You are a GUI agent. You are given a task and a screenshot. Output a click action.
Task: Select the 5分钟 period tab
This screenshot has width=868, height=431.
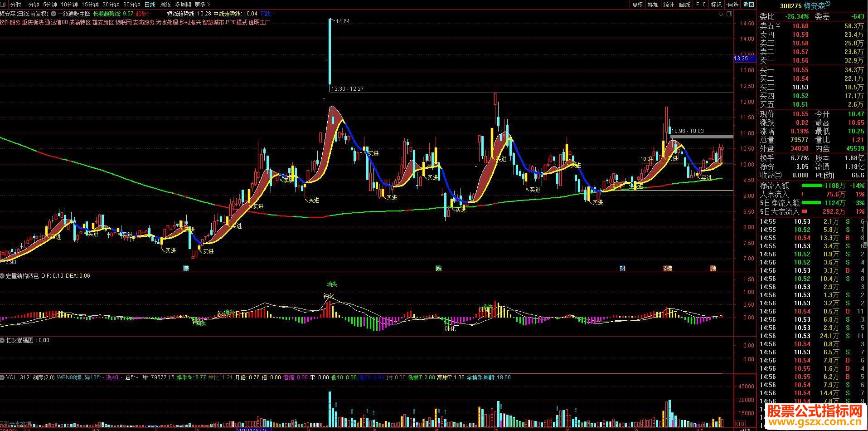click(x=50, y=5)
